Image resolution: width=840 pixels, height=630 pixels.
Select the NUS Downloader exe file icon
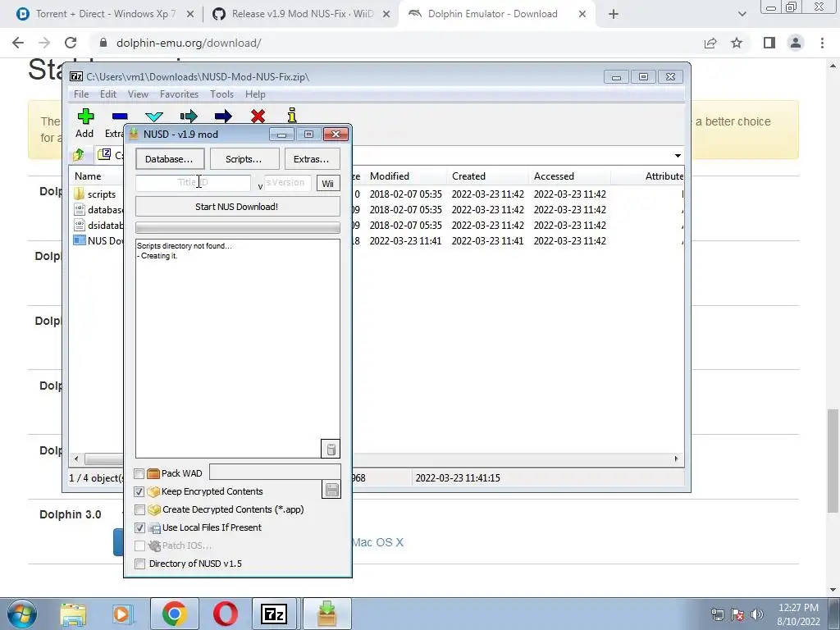pyautogui.click(x=80, y=240)
